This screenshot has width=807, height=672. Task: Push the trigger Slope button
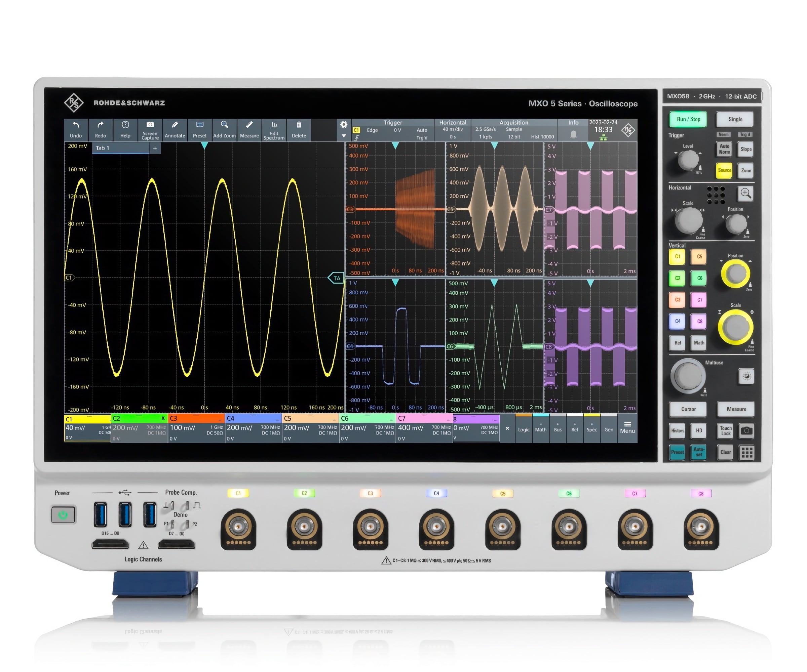coord(745,149)
